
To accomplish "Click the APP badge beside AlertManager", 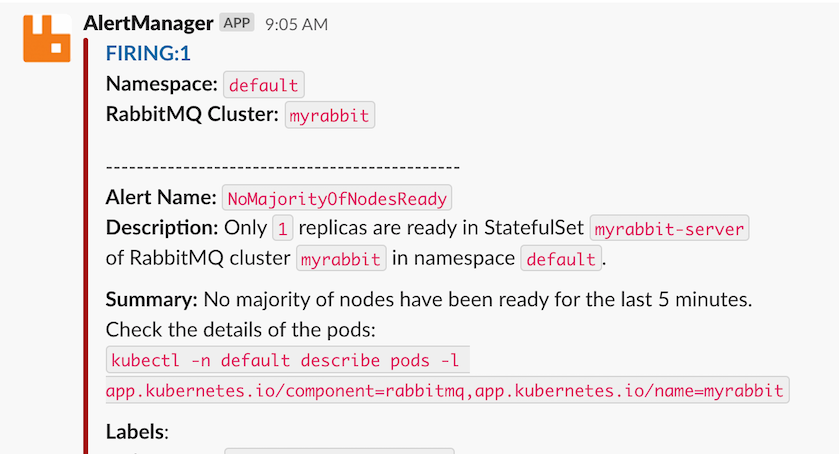I will click(x=237, y=23).
